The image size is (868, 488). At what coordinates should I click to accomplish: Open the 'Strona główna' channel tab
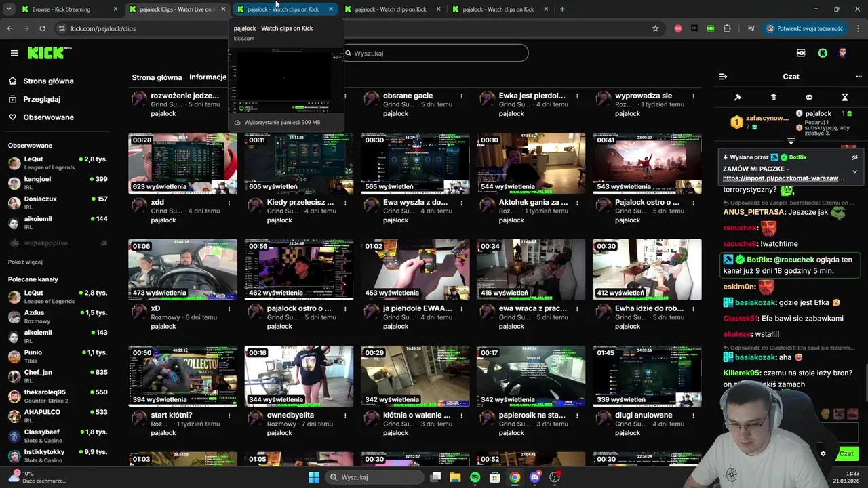point(157,77)
